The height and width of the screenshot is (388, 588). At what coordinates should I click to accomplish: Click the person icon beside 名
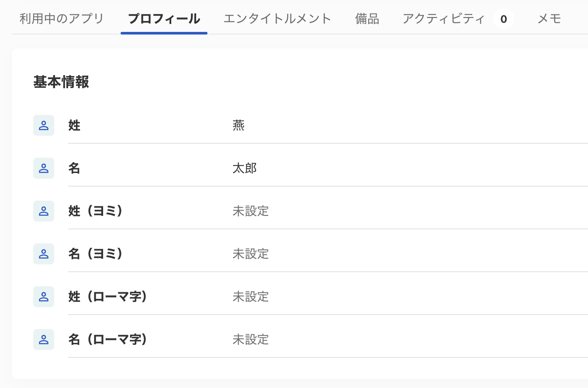[x=44, y=168]
